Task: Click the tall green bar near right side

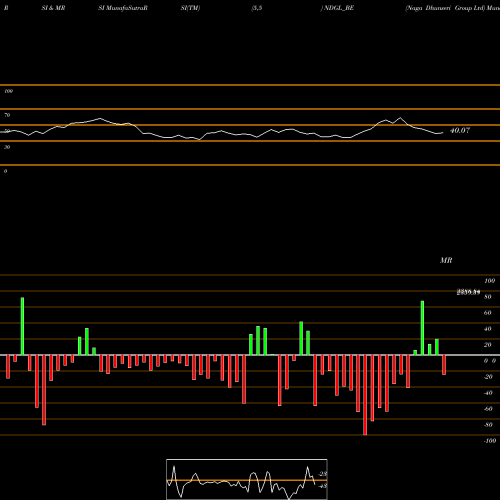Action: point(422,328)
